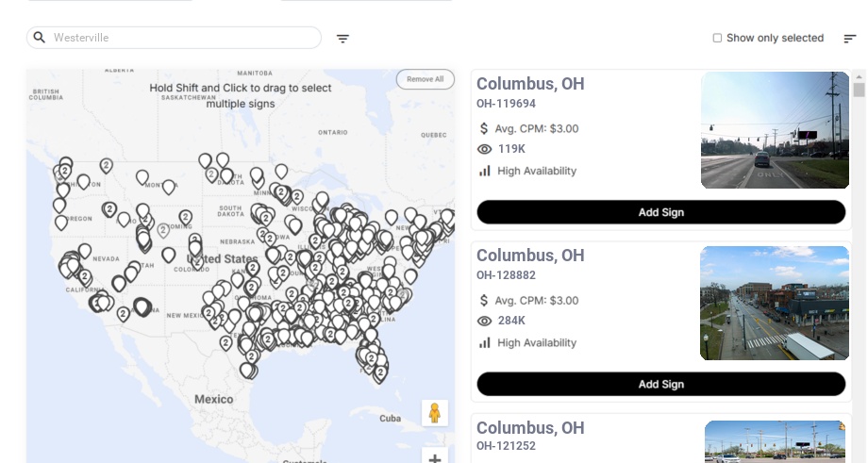Click the dollar icon for OH-128882
The width and height of the screenshot is (868, 463).
coord(485,301)
